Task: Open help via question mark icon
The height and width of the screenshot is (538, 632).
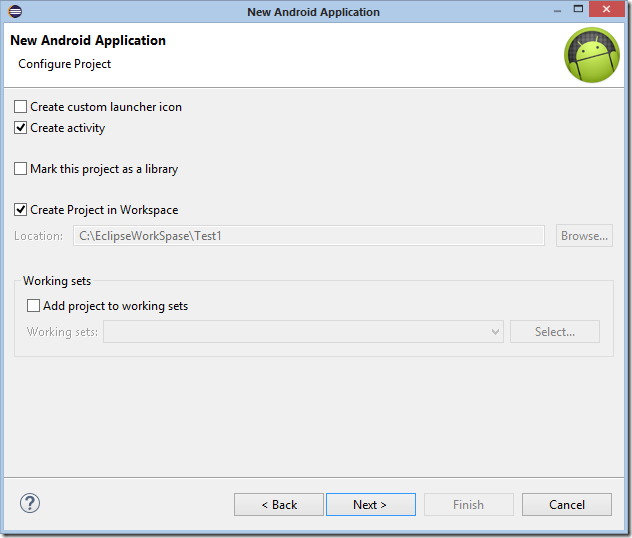Action: pos(30,503)
